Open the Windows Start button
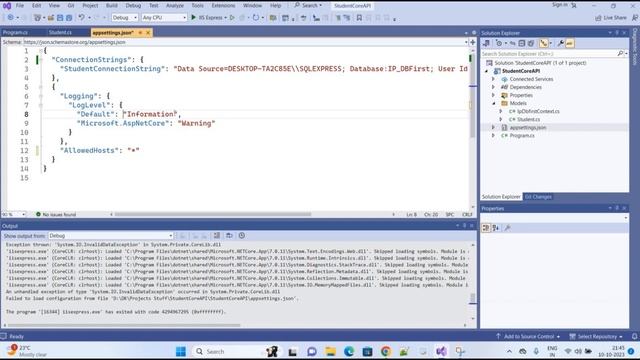Viewport: 640px width, 360px height. click(180, 351)
